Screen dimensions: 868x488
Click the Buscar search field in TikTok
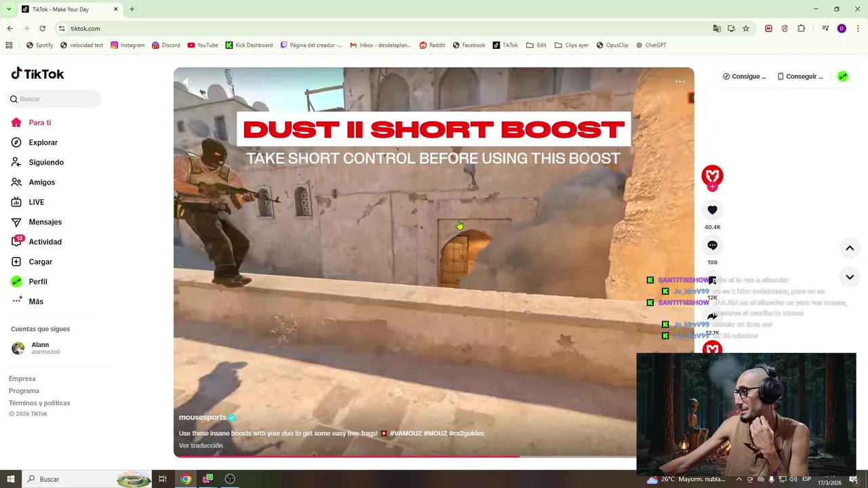[55, 99]
